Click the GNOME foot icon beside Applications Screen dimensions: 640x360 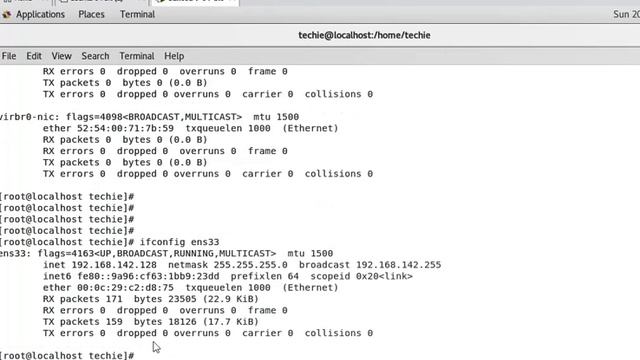7,15
